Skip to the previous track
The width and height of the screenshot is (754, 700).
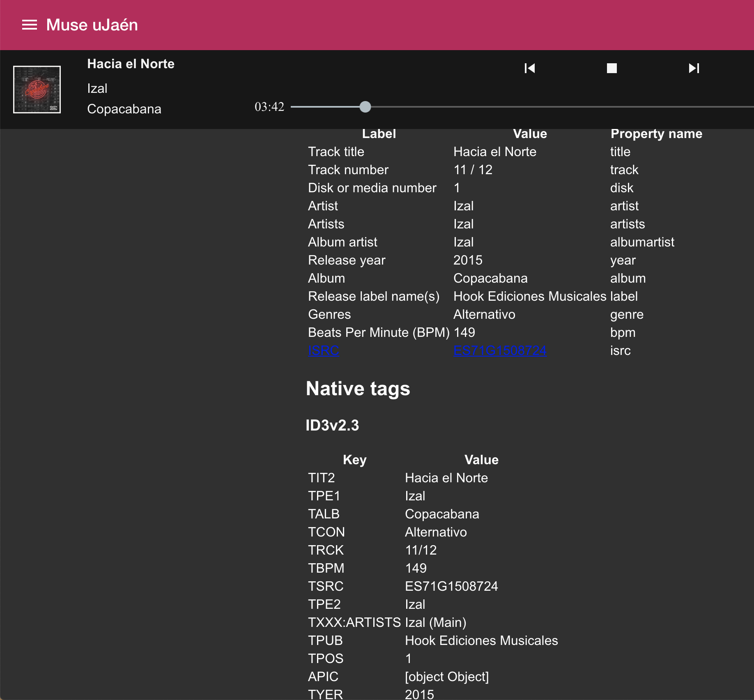tap(530, 68)
